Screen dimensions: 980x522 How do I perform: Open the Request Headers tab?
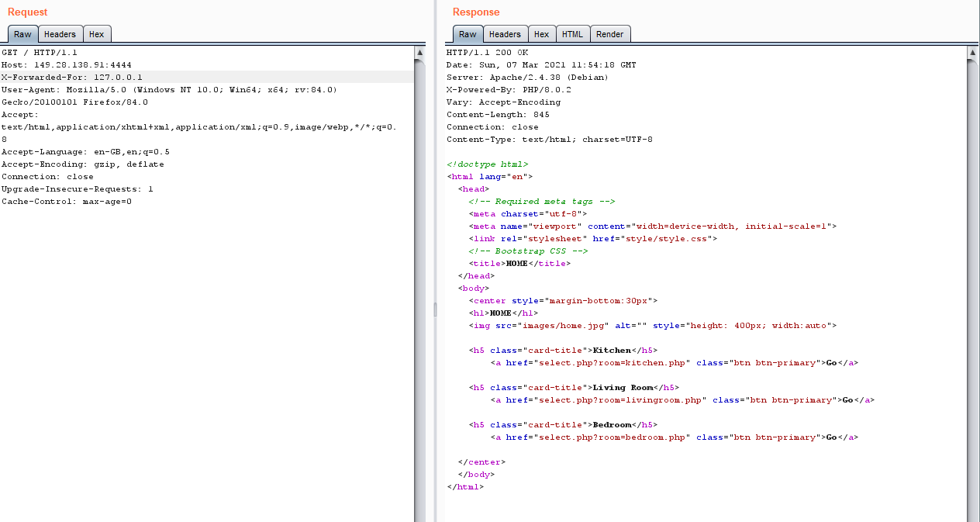pos(60,34)
